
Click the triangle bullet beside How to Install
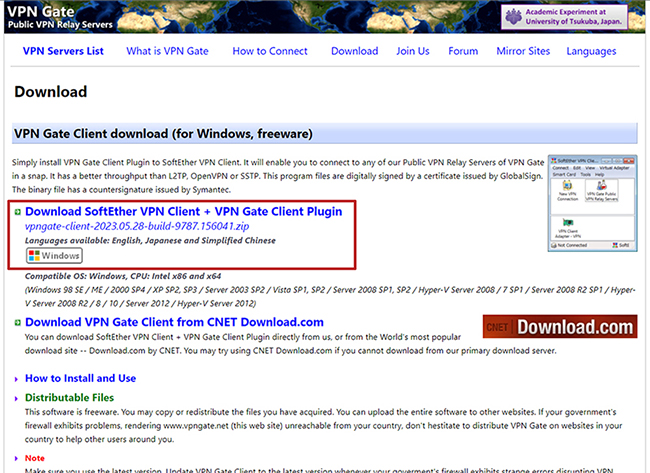coord(16,379)
